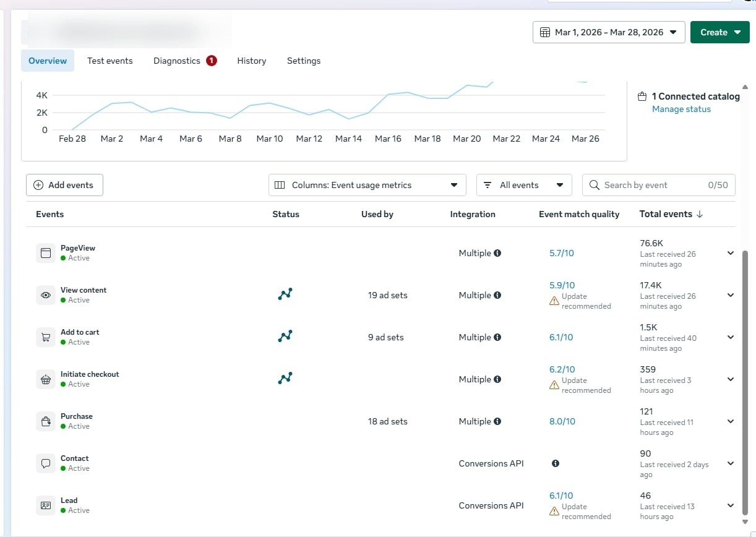756x537 pixels.
Task: Click the Lead card icon
Action: (45, 505)
